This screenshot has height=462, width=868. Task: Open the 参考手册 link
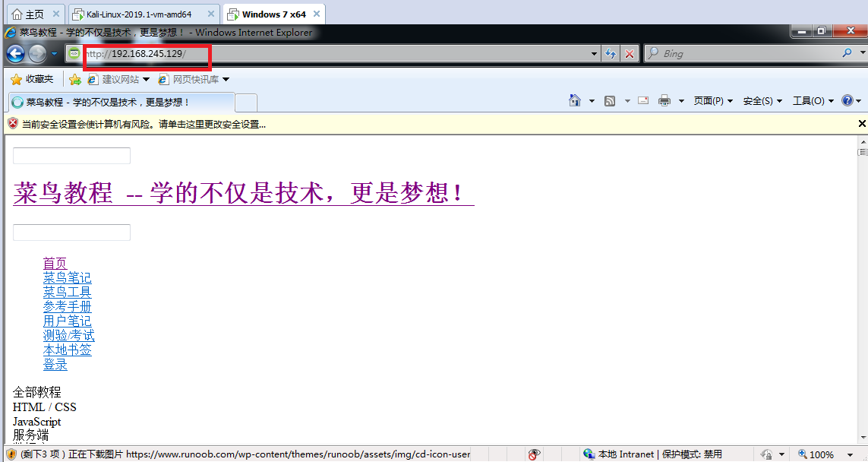pyautogui.click(x=68, y=306)
